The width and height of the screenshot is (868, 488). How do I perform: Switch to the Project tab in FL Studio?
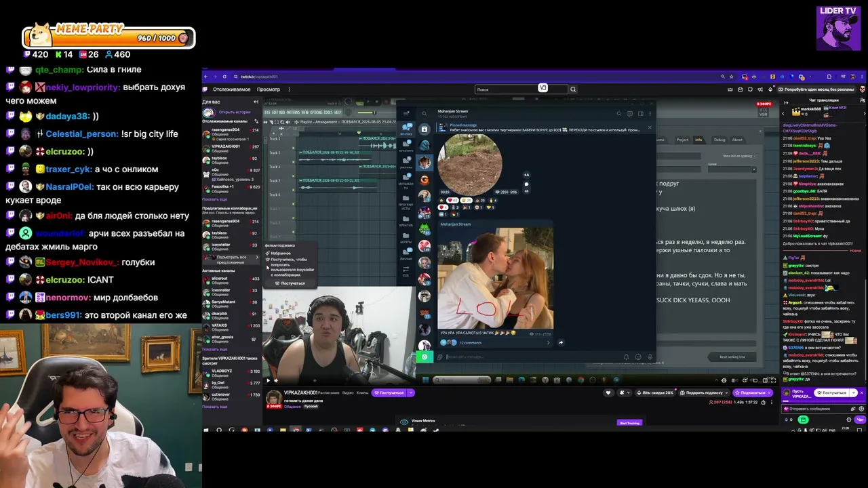point(682,140)
